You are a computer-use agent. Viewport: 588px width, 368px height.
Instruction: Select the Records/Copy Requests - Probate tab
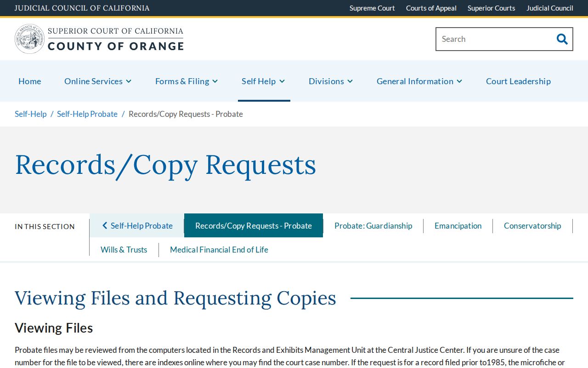pyautogui.click(x=254, y=225)
